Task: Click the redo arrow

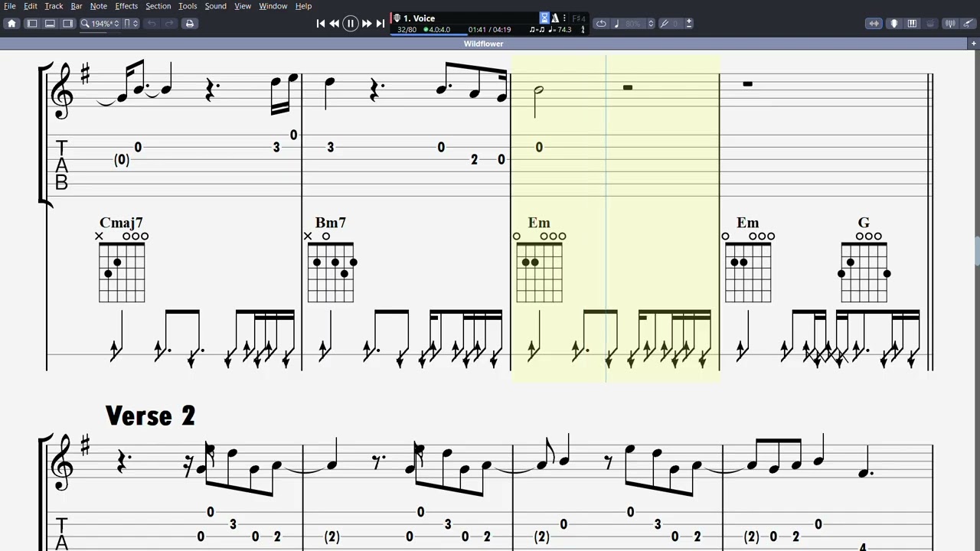Action: 169,24
